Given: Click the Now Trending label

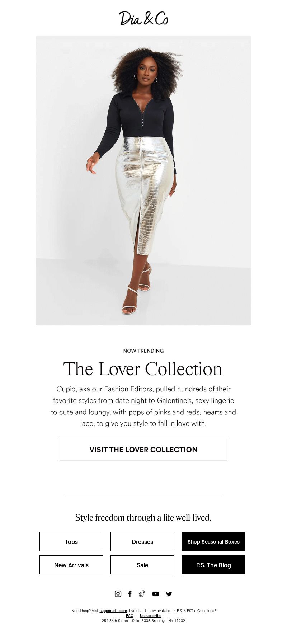Looking at the screenshot, I should tap(143, 351).
